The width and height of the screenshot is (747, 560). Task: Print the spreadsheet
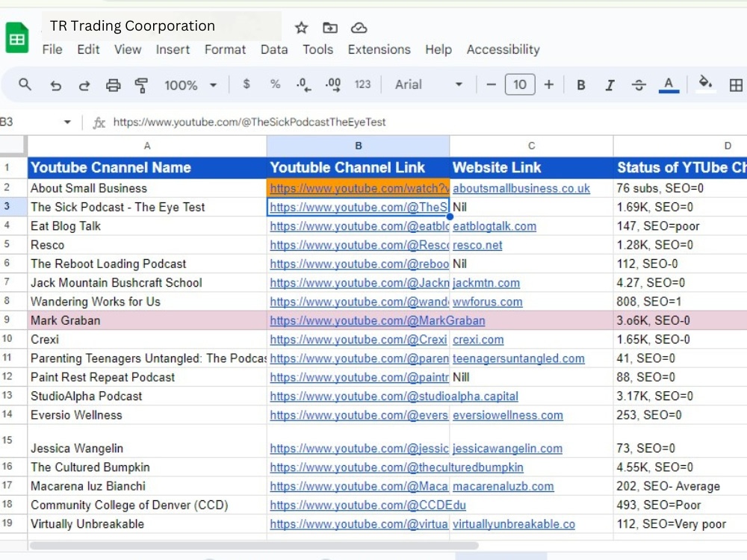coord(113,85)
